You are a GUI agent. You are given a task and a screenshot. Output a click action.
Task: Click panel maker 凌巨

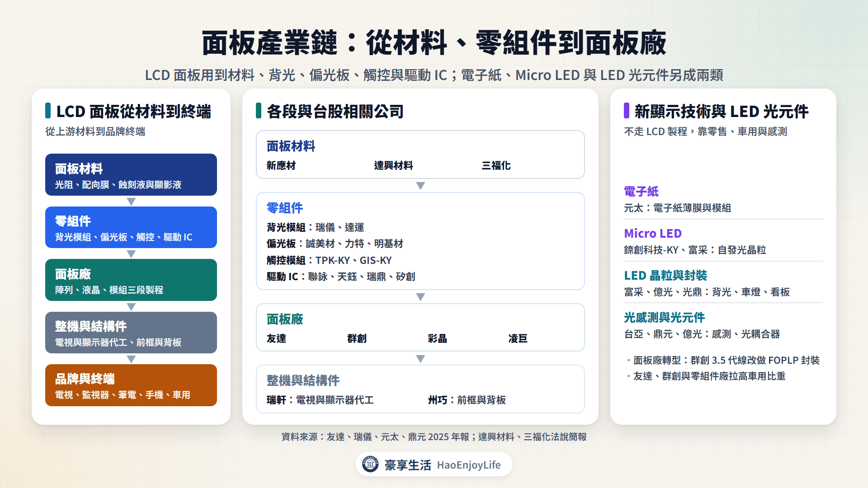tap(518, 338)
